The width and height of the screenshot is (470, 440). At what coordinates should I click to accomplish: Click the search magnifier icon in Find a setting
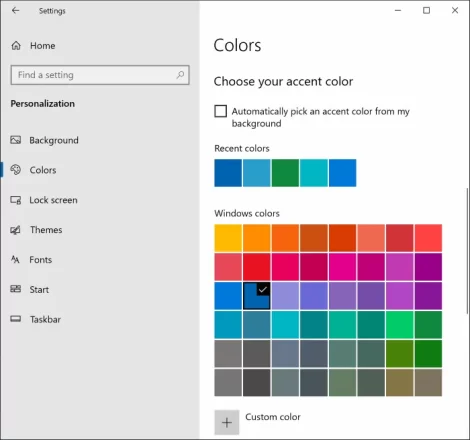click(180, 75)
